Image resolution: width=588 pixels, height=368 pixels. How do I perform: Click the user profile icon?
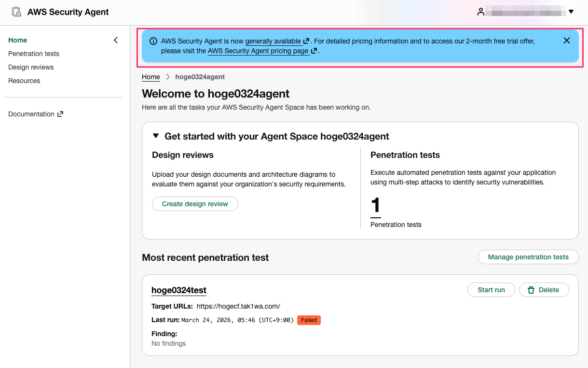pyautogui.click(x=480, y=12)
